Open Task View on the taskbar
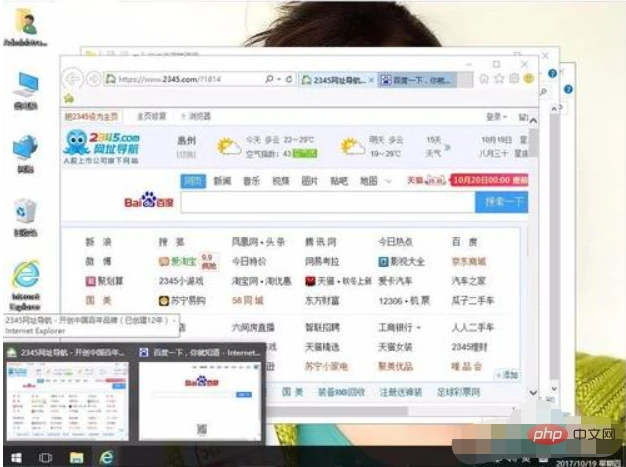Viewport: 626px width, 467px height. 45,457
